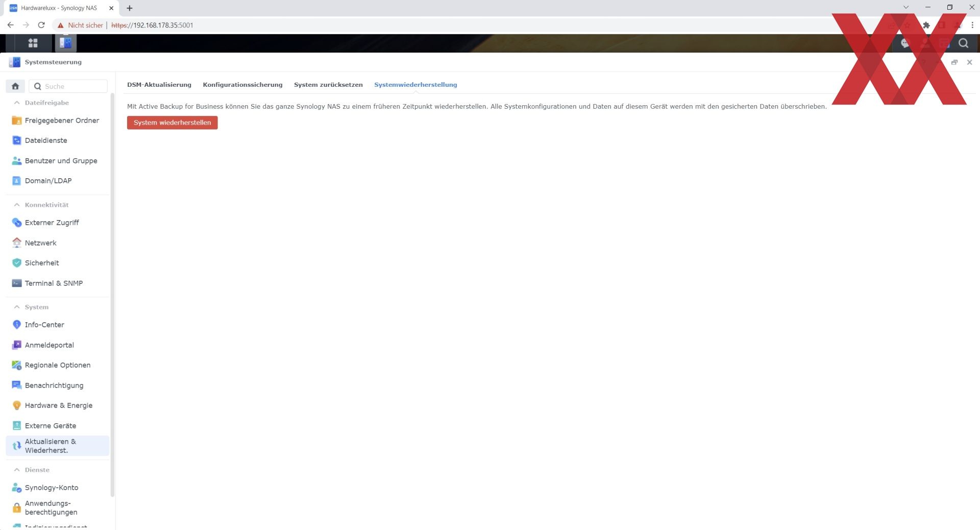Click the Freigegebener Ordner folder icon
Image resolution: width=980 pixels, height=530 pixels.
(17, 121)
